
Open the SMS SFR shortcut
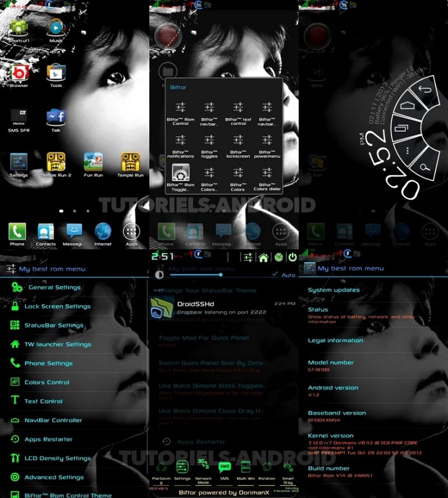(19, 117)
